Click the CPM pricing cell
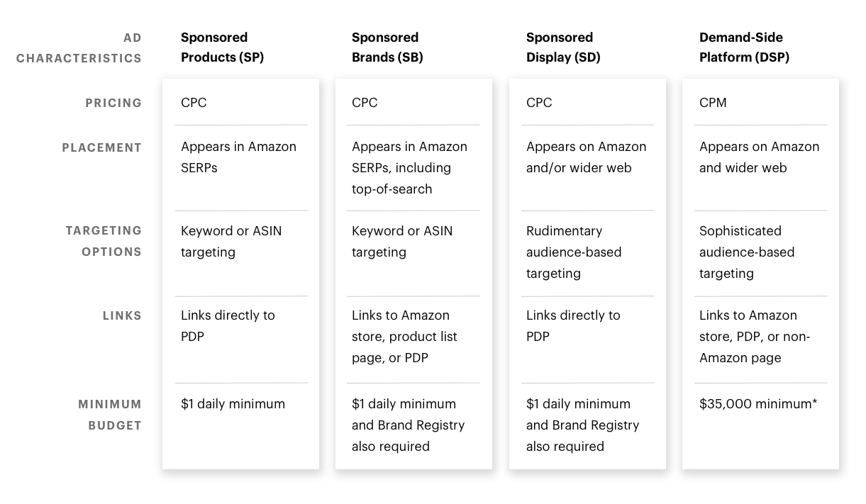Viewport: 866px width, 504px height. [x=713, y=103]
